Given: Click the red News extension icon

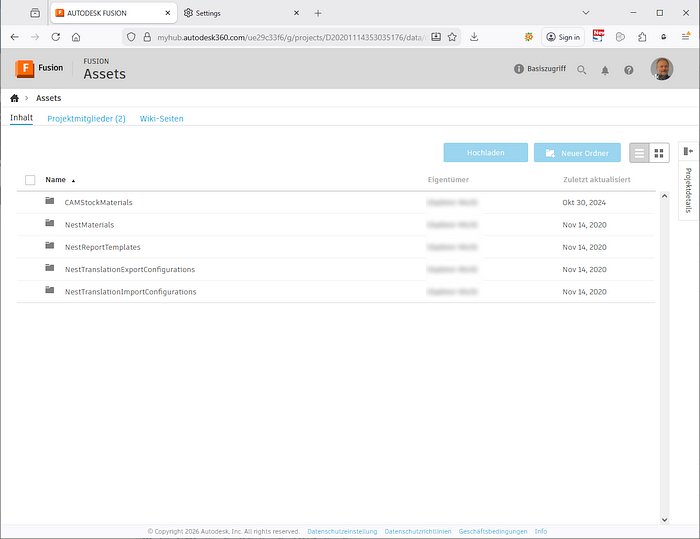Looking at the screenshot, I should click(x=598, y=36).
